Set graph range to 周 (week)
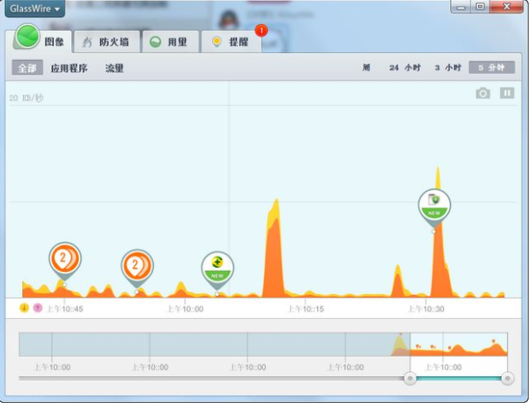Viewport: 532px width, 407px height. 366,68
